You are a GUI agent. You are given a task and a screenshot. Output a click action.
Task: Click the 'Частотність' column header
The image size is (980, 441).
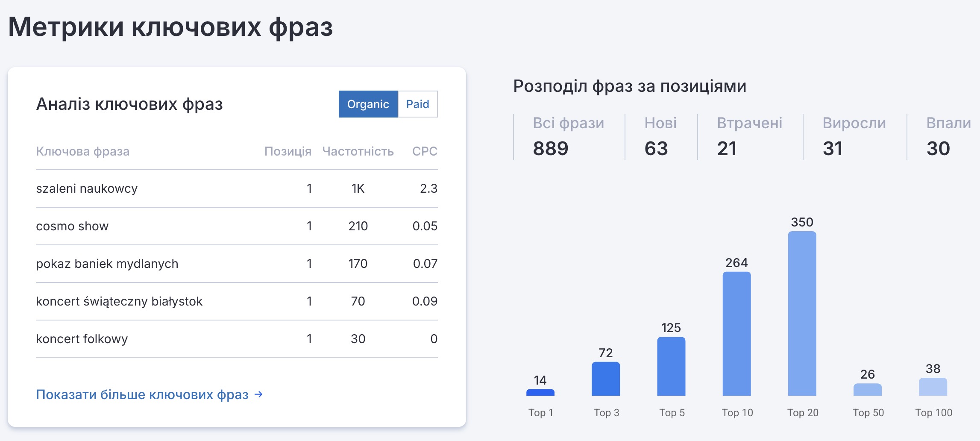pos(358,151)
